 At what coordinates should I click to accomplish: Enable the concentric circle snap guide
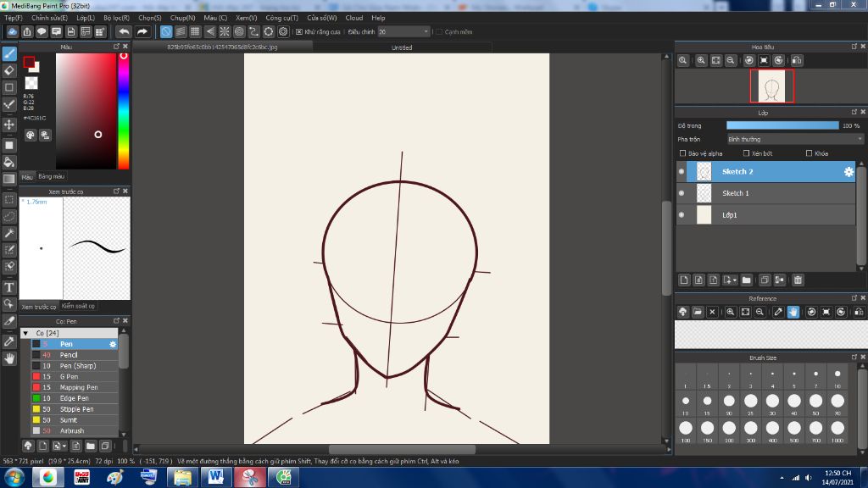239,31
